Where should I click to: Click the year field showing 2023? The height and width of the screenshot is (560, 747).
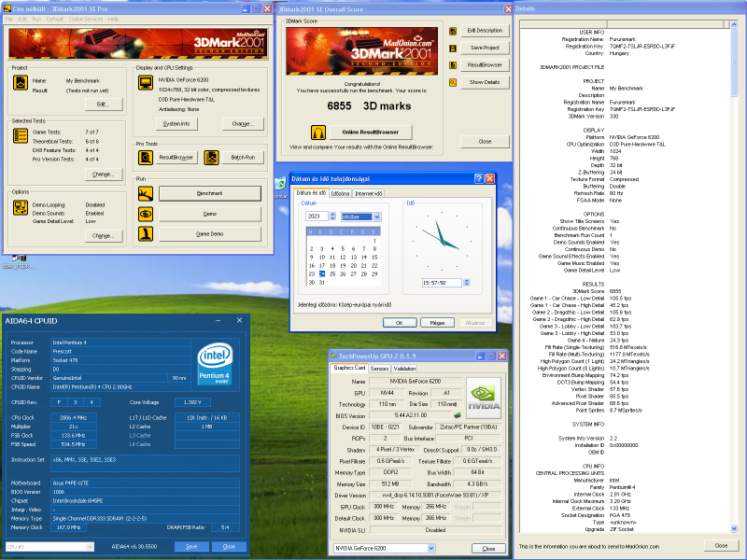[317, 217]
